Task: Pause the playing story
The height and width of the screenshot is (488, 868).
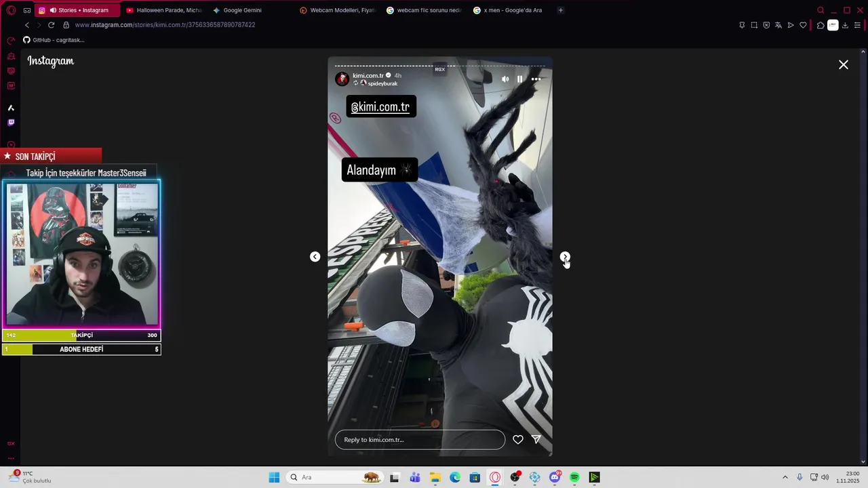Action: [x=520, y=79]
